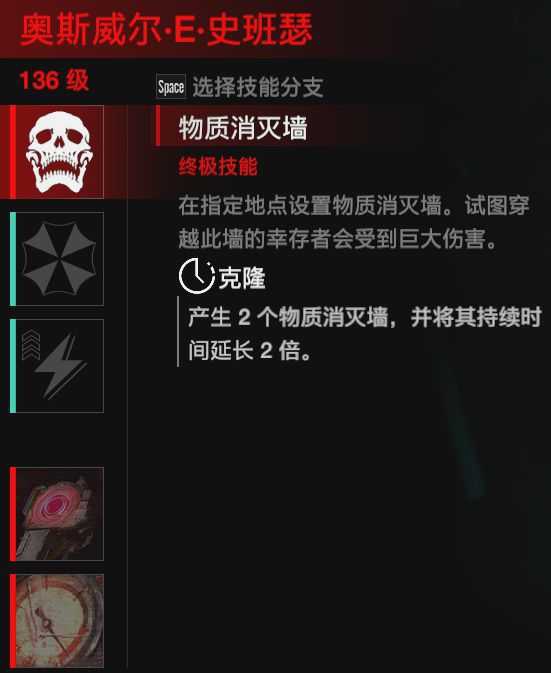Image resolution: width=551 pixels, height=673 pixels.
Task: Select the Umbrella logo skill icon
Action: (x=60, y=259)
